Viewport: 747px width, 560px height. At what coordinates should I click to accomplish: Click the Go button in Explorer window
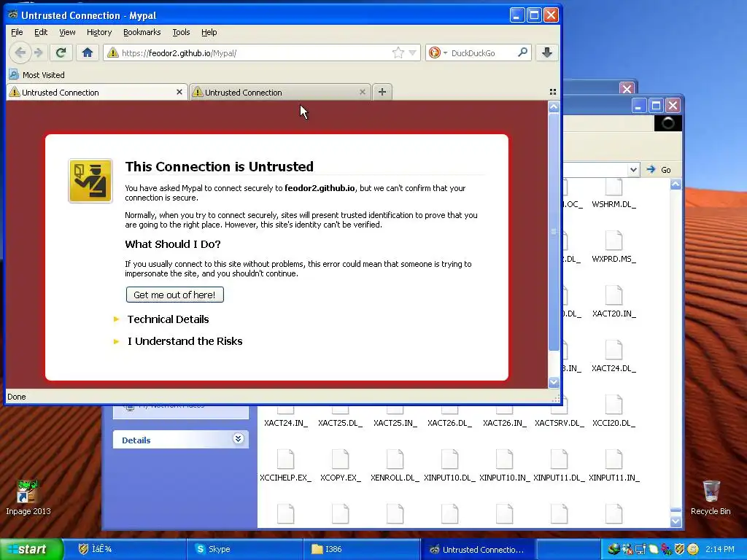[x=659, y=169]
